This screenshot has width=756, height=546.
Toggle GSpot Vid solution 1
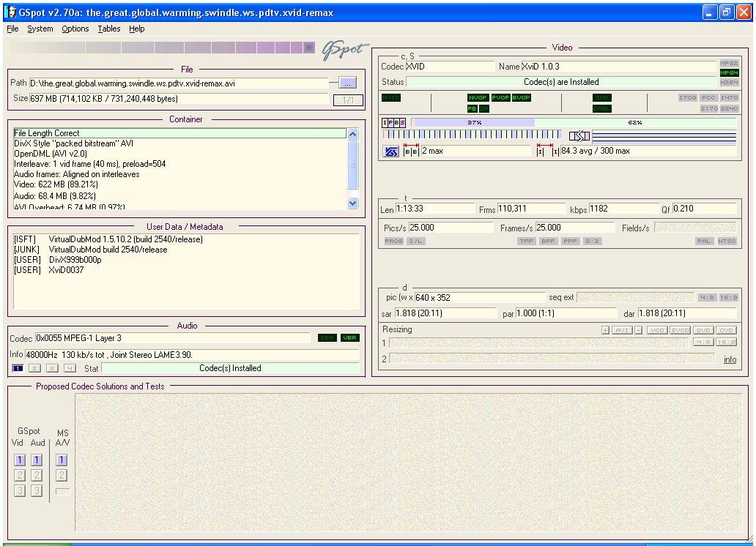[x=20, y=460]
